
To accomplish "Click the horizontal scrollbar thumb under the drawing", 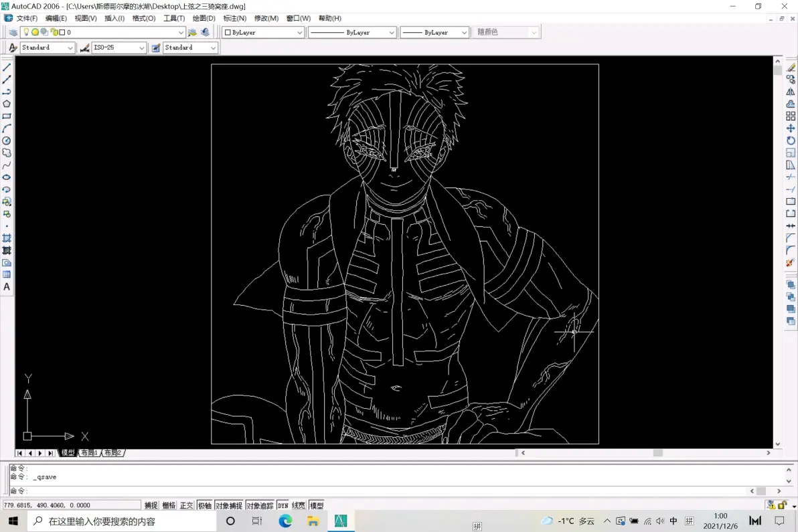I will 657,452.
